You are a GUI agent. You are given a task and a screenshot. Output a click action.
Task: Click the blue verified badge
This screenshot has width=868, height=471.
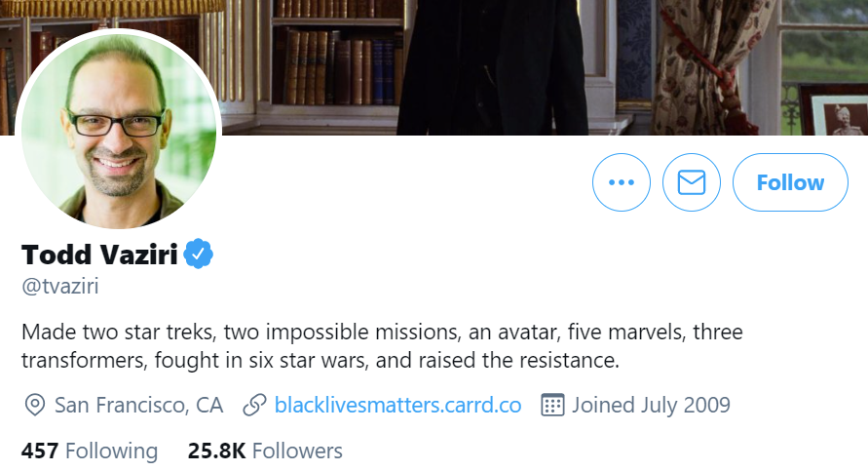click(x=199, y=255)
